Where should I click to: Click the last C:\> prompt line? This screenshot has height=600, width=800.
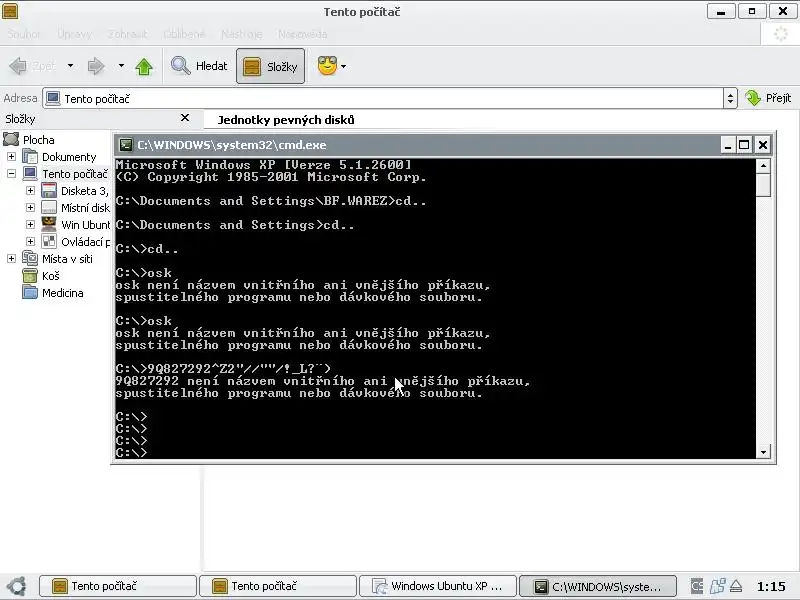(x=131, y=452)
